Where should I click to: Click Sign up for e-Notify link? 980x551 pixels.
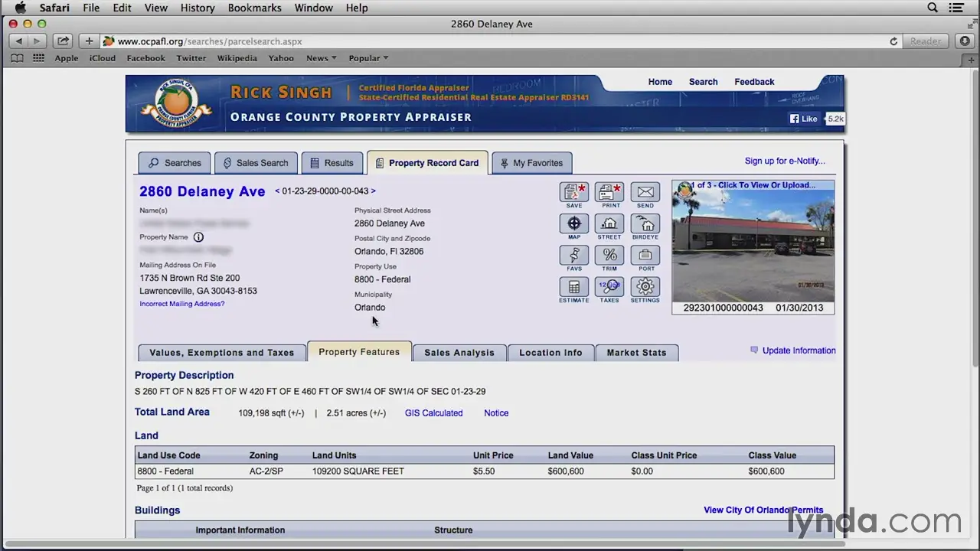[x=785, y=161]
